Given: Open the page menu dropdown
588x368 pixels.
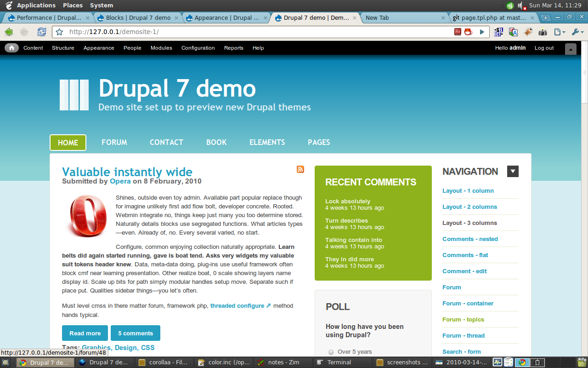Looking at the screenshot, I should 560,32.
